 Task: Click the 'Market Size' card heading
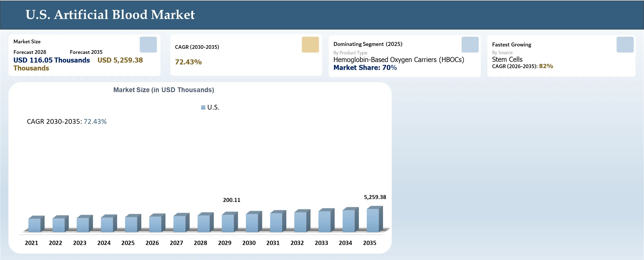[x=27, y=41]
